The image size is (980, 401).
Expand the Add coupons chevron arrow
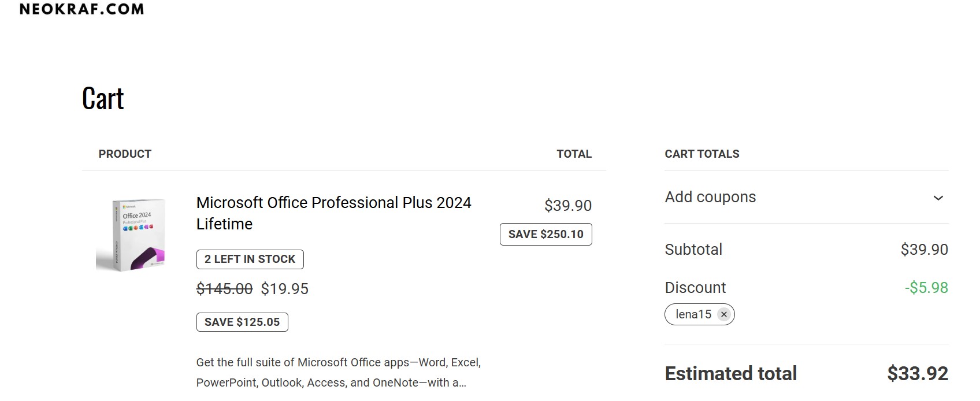(938, 198)
